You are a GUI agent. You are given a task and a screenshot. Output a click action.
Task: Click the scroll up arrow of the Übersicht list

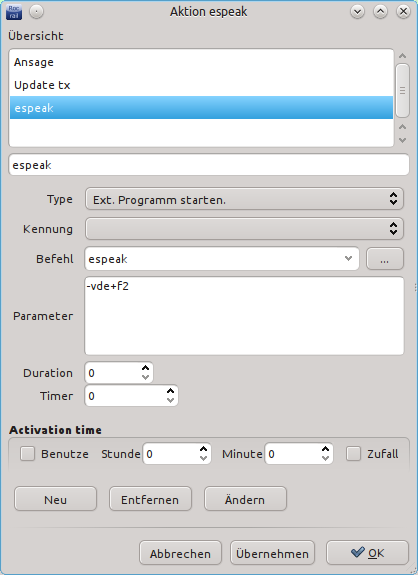[403, 56]
